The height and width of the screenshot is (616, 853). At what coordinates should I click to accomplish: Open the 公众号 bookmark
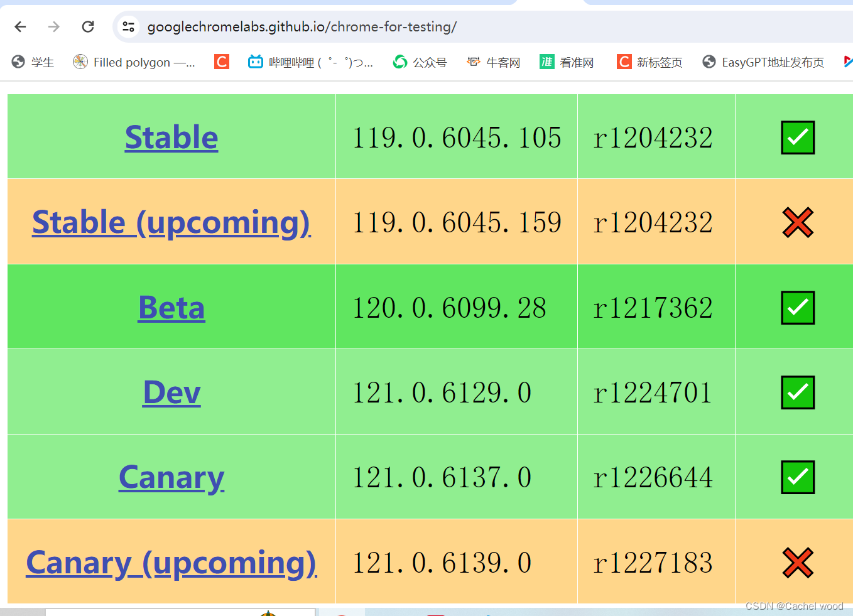[x=420, y=62]
